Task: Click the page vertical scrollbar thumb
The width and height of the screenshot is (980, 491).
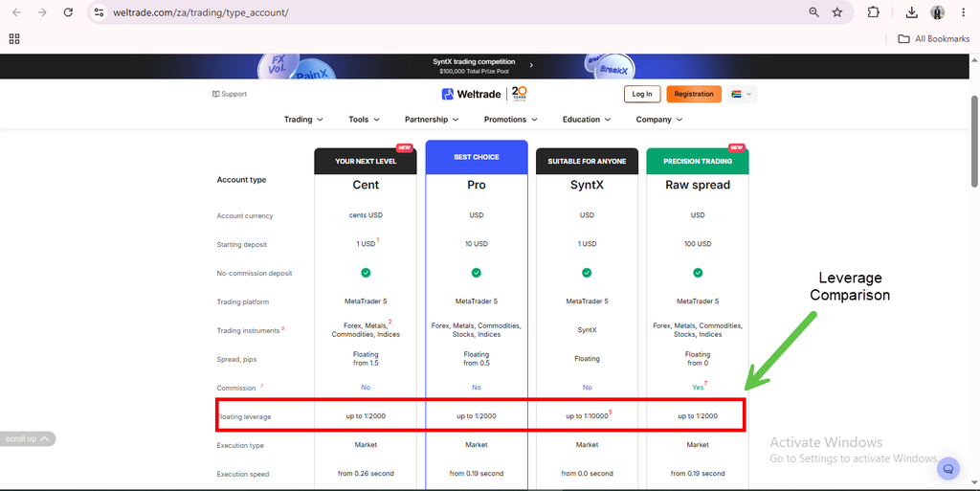Action: [974, 141]
